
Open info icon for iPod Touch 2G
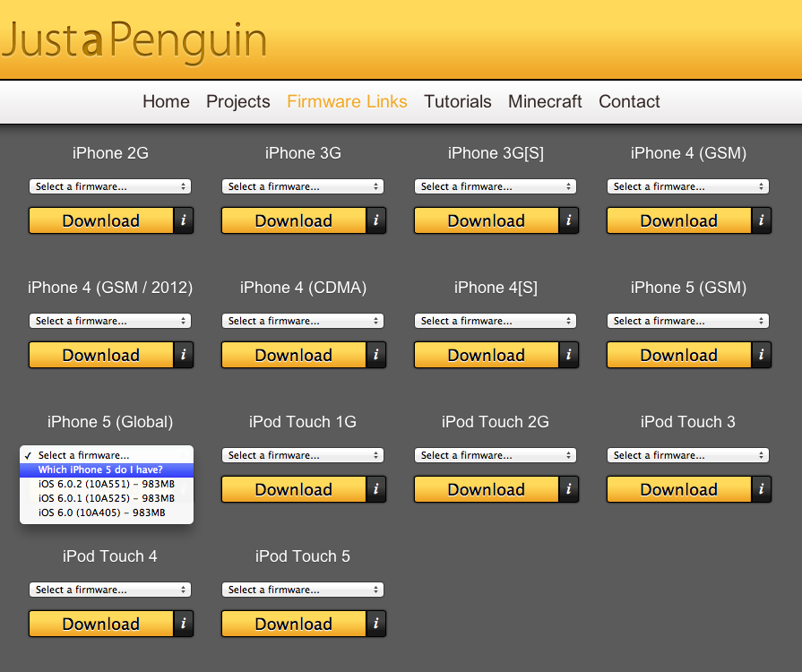click(569, 489)
